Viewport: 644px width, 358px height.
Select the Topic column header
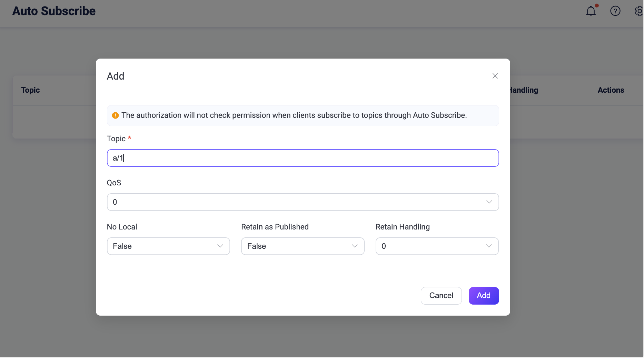point(30,90)
